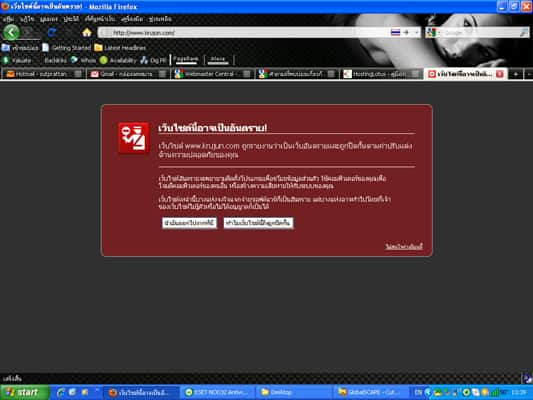Click the green Back arrow button

(x=11, y=33)
